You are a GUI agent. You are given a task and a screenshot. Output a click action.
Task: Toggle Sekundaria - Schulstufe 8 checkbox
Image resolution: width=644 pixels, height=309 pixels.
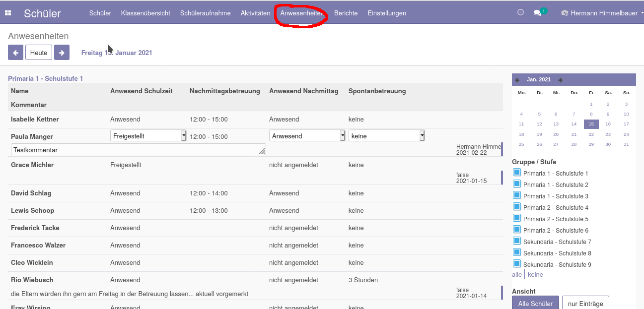coord(516,252)
